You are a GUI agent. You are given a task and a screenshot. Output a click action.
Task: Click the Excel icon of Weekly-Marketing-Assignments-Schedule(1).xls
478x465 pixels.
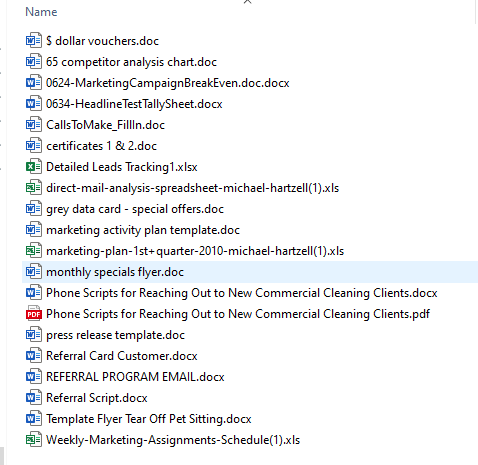[34, 440]
